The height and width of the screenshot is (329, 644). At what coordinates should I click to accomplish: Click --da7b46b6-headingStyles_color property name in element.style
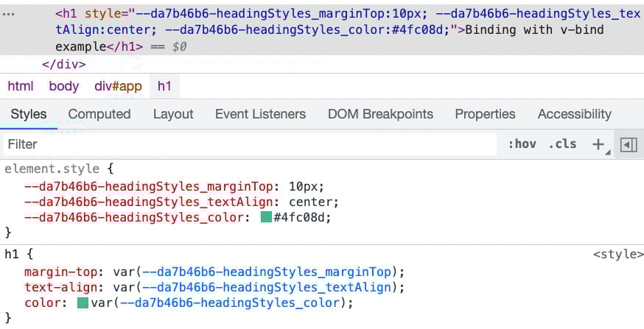134,217
